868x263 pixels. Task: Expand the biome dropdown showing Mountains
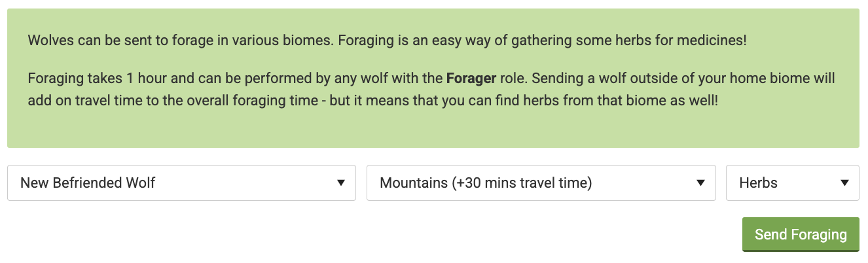(x=541, y=183)
